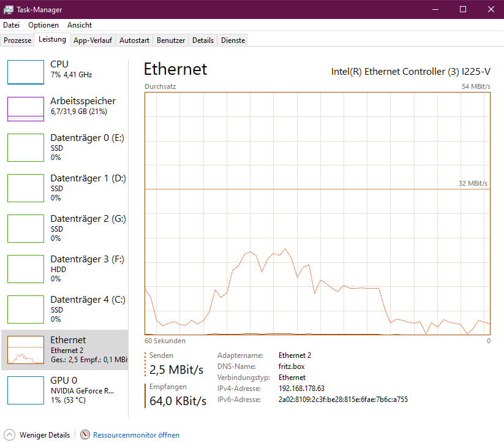The width and height of the screenshot is (504, 448).
Task: Switch to the App-Verlauf tab
Action: tap(92, 40)
